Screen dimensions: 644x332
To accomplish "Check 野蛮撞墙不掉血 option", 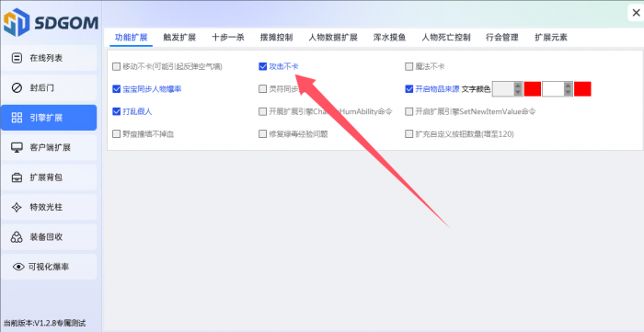I will click(116, 133).
